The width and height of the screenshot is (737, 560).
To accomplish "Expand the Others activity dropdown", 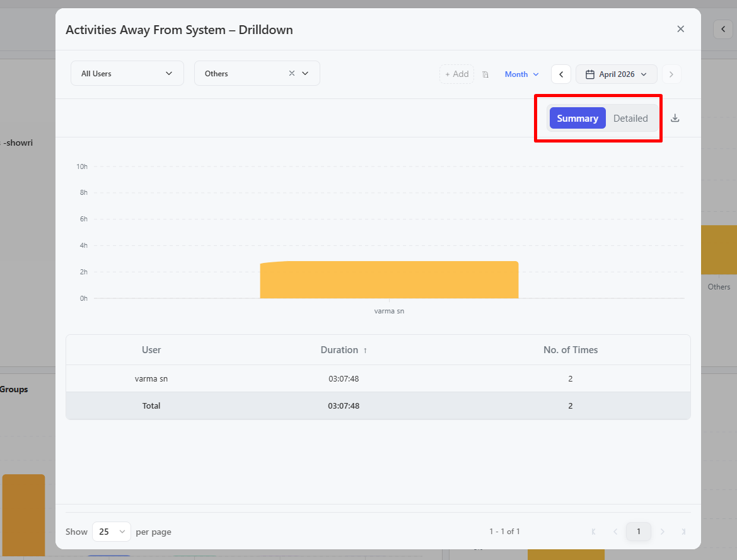I will point(305,73).
